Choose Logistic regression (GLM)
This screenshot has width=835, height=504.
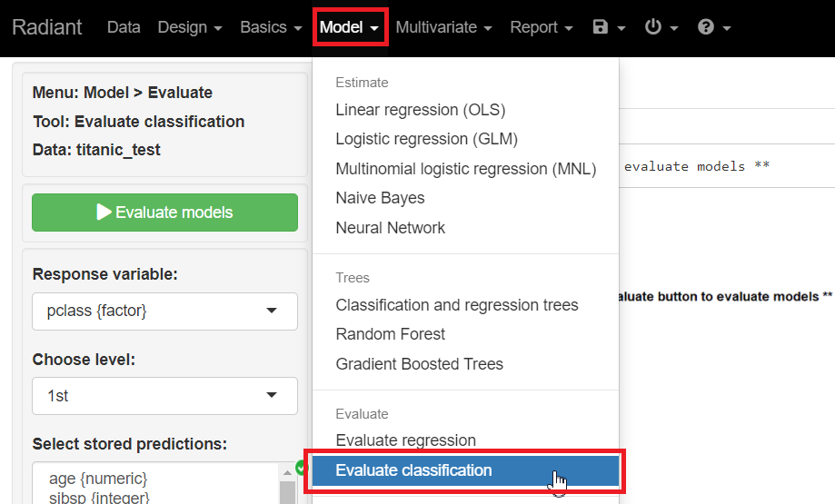pos(426,139)
